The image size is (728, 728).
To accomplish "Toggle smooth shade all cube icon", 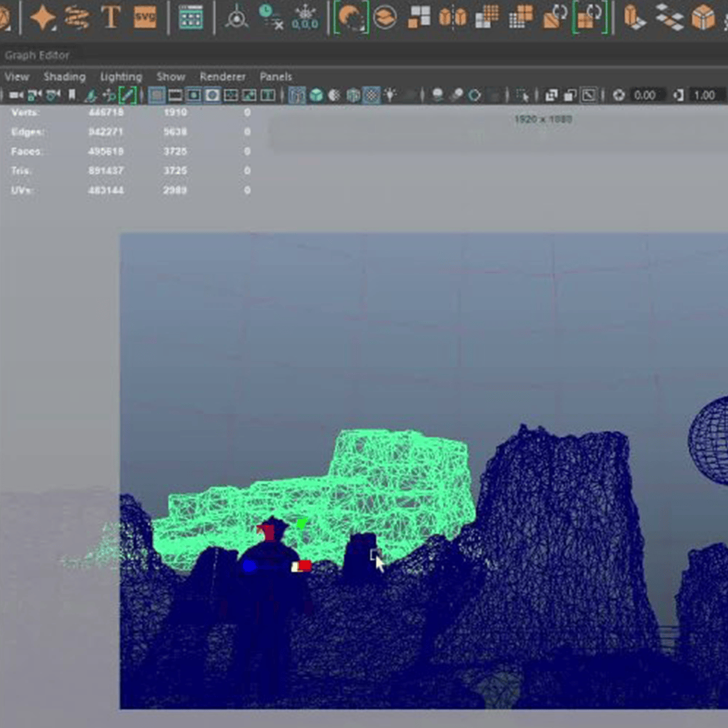I will [x=316, y=95].
